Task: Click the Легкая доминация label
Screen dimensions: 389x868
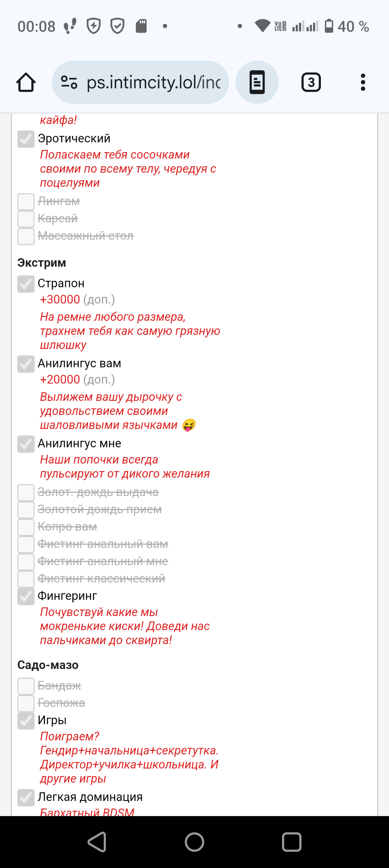Action: point(90,797)
